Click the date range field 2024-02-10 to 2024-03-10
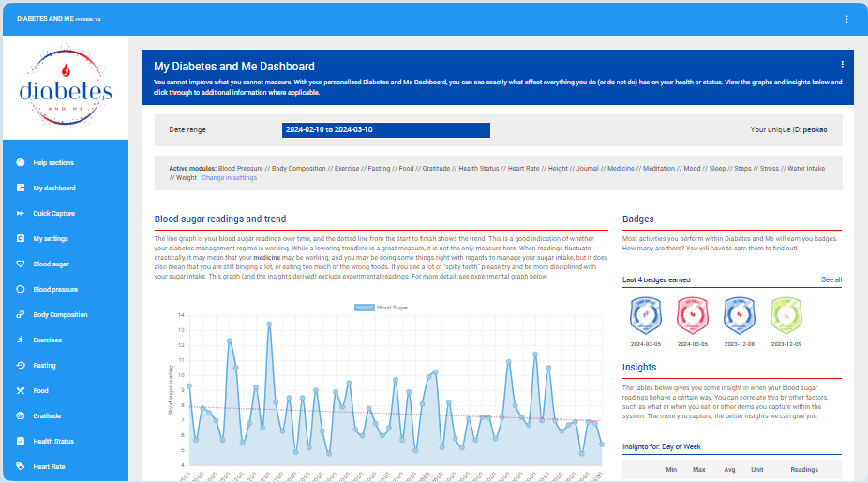 pos(386,129)
